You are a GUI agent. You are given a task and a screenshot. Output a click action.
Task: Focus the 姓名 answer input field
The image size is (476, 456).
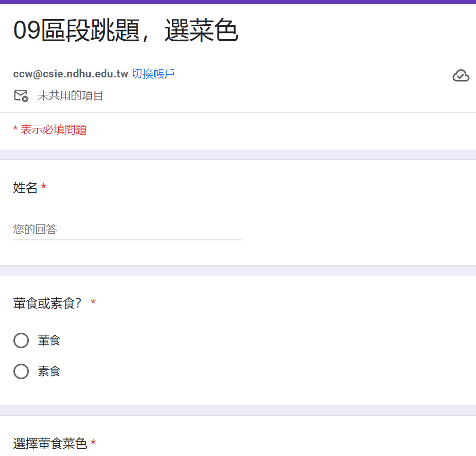click(x=127, y=230)
